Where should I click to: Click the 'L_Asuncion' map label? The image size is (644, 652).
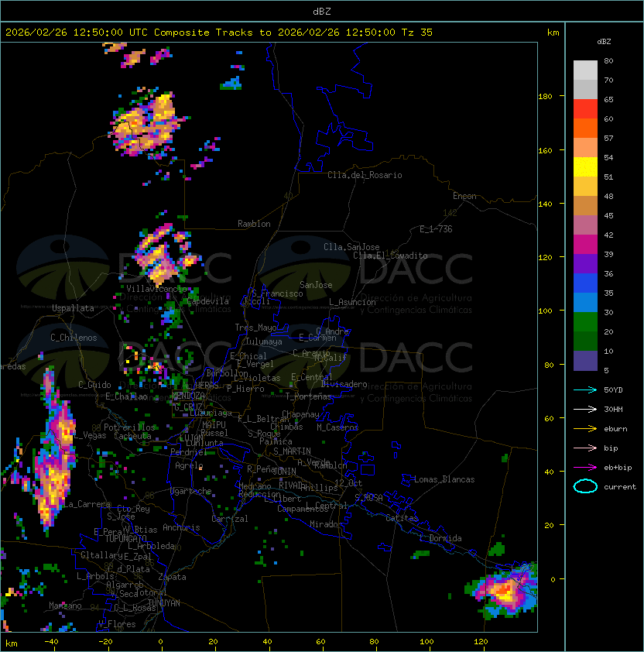pos(352,302)
